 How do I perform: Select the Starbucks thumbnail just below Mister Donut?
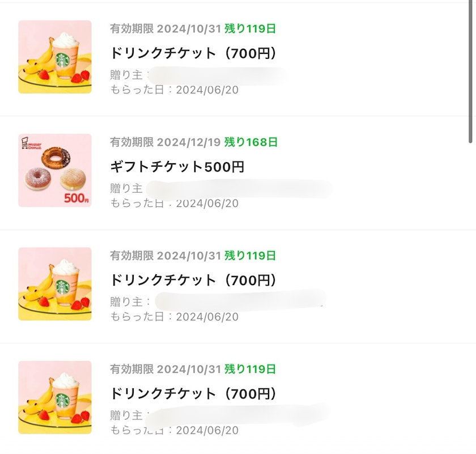(x=55, y=283)
